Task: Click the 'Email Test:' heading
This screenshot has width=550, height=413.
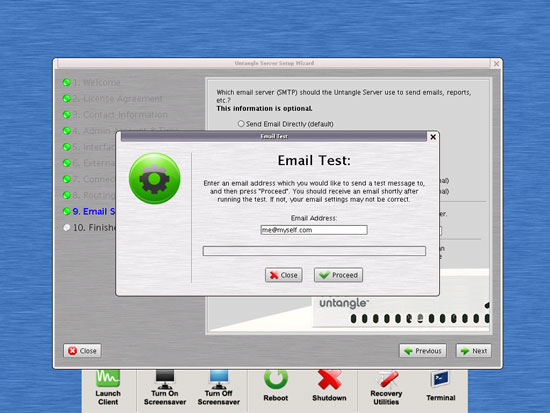Action: [314, 160]
